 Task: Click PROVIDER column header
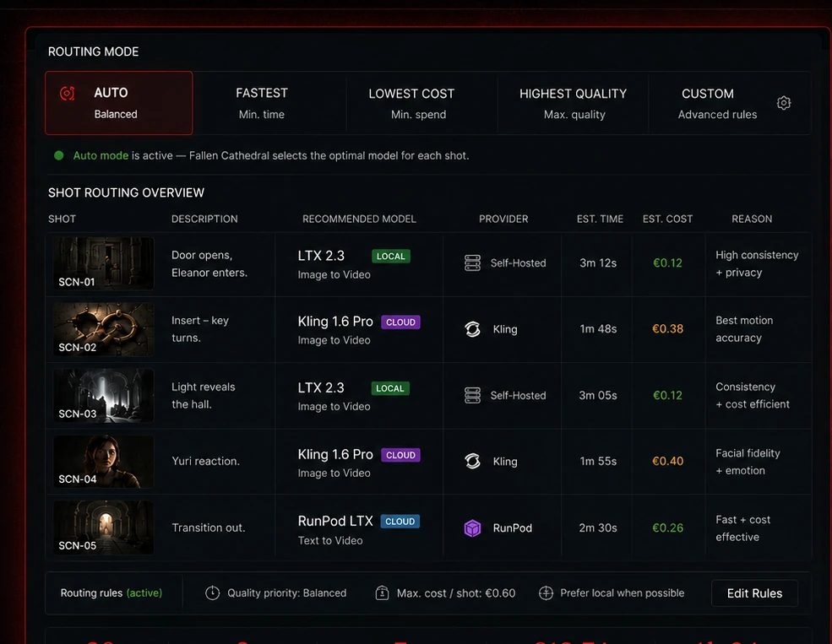point(503,219)
